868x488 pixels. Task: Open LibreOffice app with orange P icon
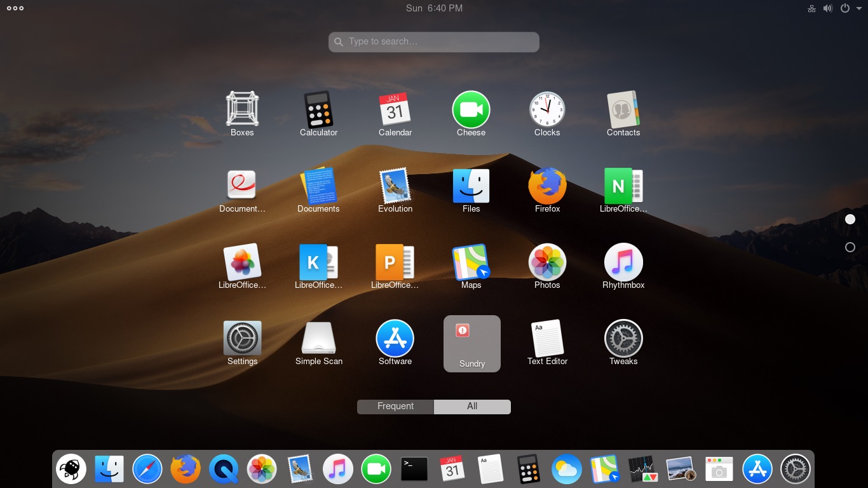pyautogui.click(x=395, y=267)
